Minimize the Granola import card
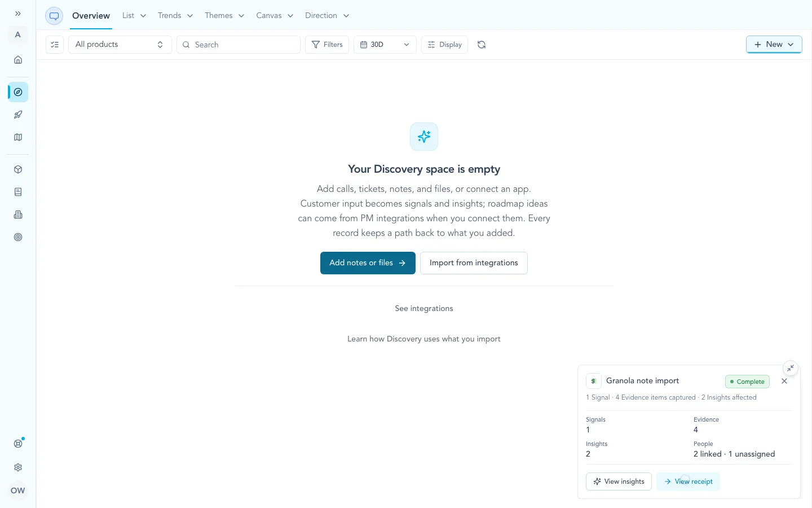The width and height of the screenshot is (812, 508). coord(791,368)
